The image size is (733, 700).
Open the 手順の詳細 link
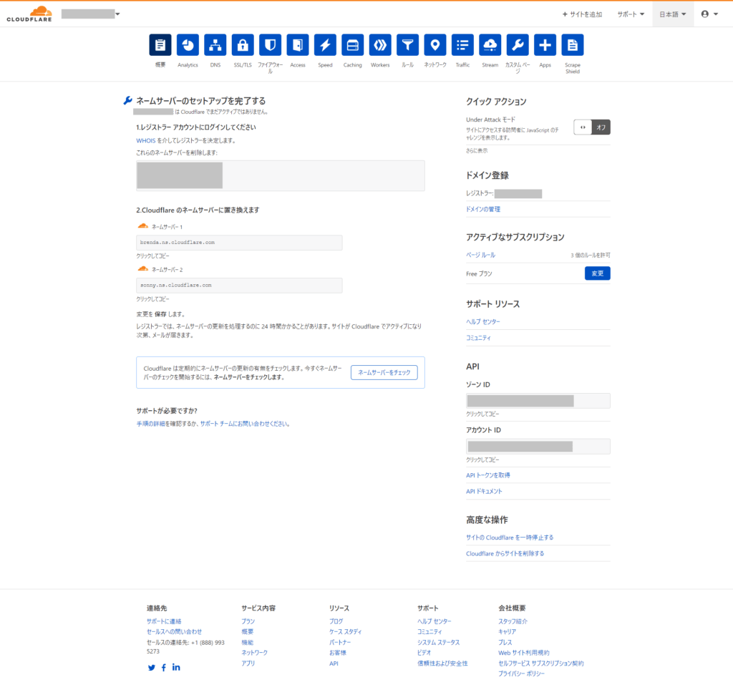click(150, 424)
